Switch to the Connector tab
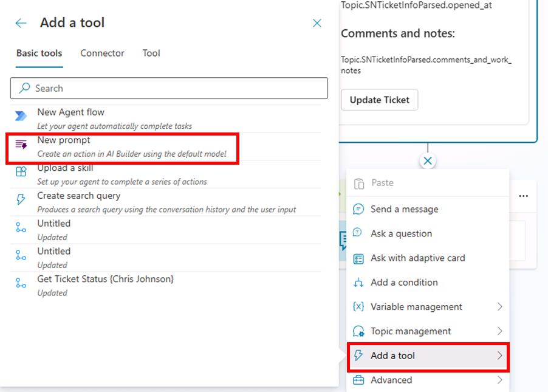The height and width of the screenshot is (392, 548). (x=102, y=53)
